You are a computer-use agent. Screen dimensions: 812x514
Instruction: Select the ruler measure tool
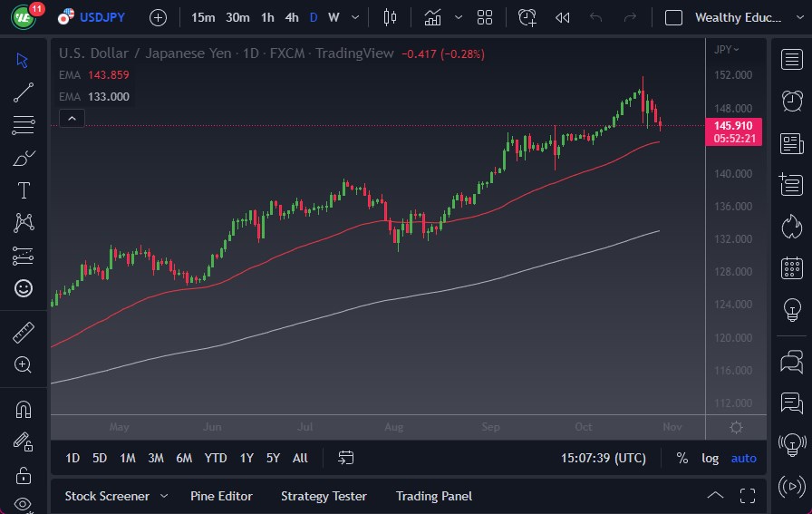pyautogui.click(x=24, y=333)
